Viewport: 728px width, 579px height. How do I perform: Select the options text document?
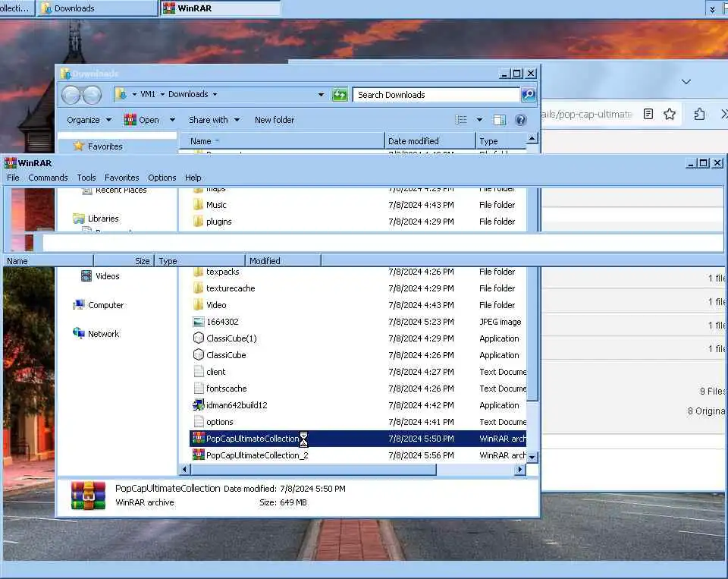tap(220, 423)
